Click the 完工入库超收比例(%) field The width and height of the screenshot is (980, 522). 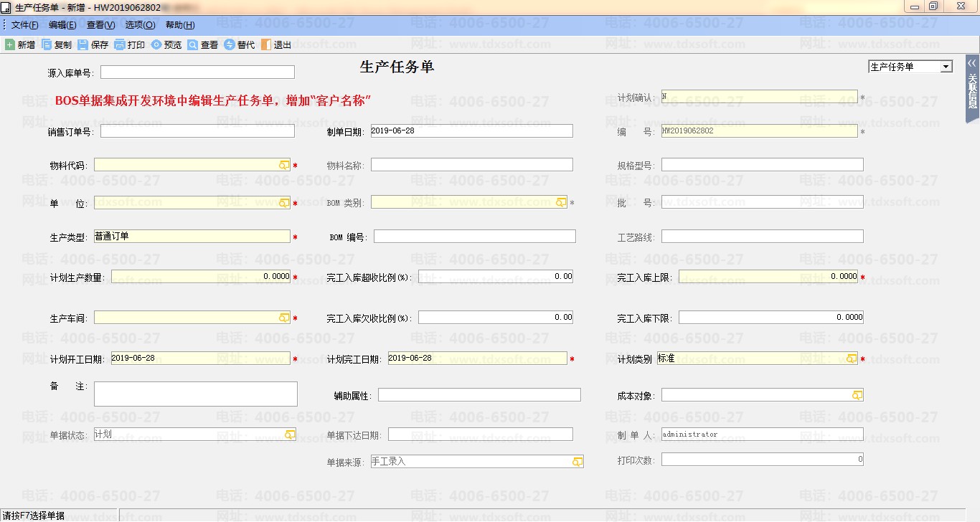pos(496,277)
